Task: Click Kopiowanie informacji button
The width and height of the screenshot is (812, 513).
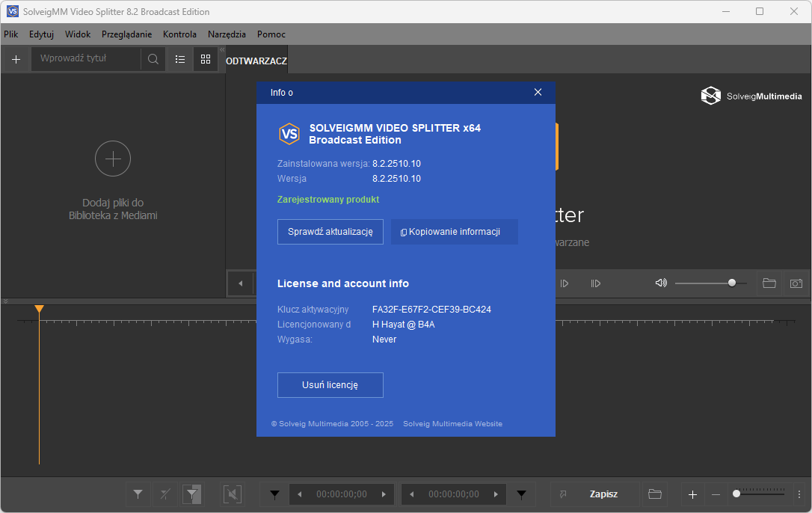Action: click(454, 232)
